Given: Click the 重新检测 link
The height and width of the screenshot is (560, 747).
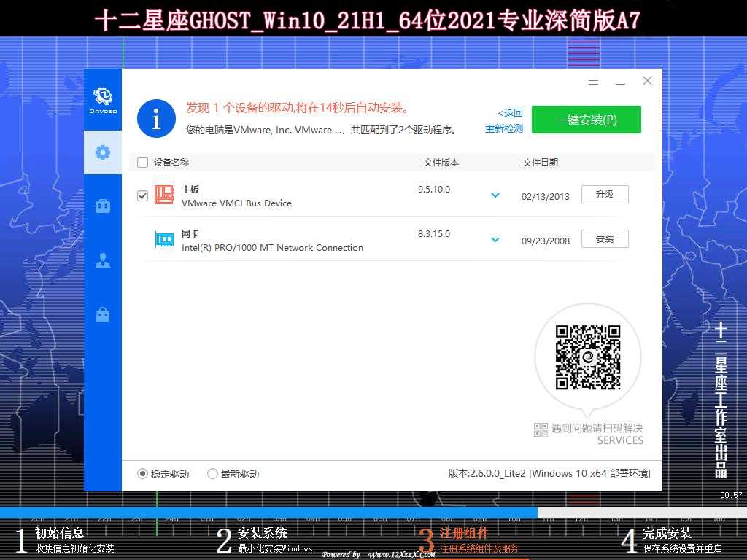Looking at the screenshot, I should (504, 128).
